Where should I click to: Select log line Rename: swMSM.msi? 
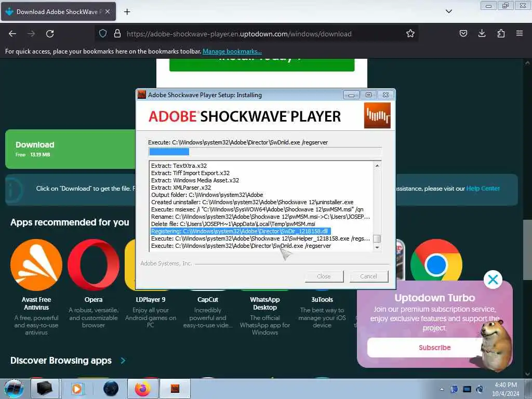tap(260, 217)
